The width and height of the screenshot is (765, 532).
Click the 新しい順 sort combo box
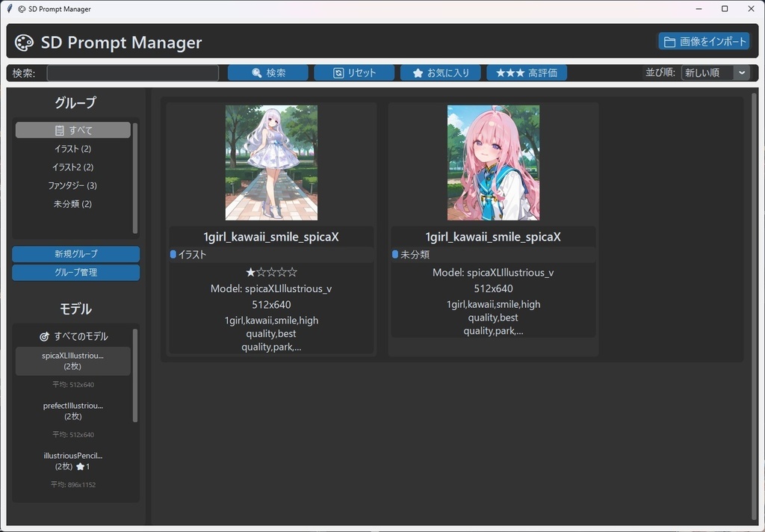coord(715,72)
